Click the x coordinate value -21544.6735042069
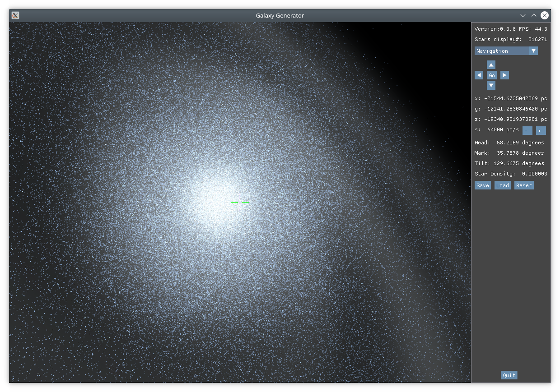This screenshot has height=392, width=560. [511, 98]
